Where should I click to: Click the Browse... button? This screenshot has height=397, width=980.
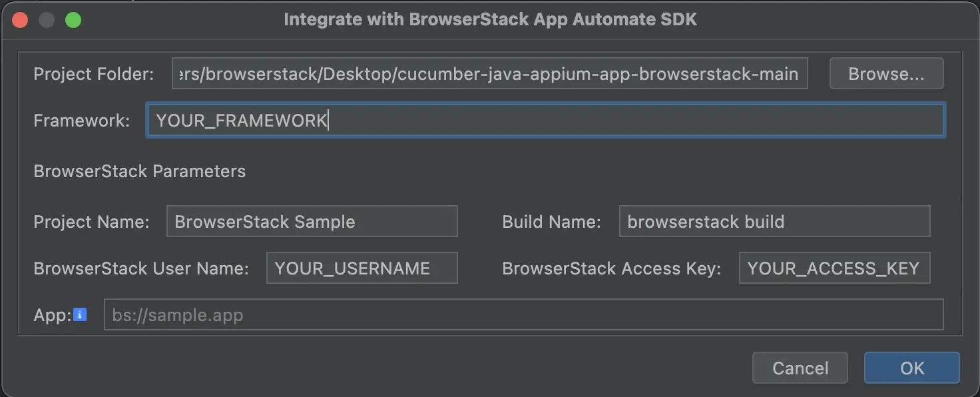point(886,74)
